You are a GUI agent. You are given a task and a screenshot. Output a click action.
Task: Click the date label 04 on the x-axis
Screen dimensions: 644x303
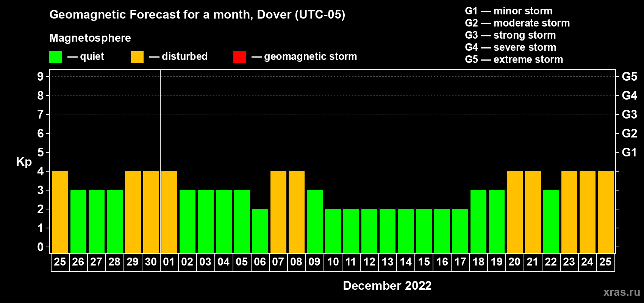pyautogui.click(x=224, y=262)
